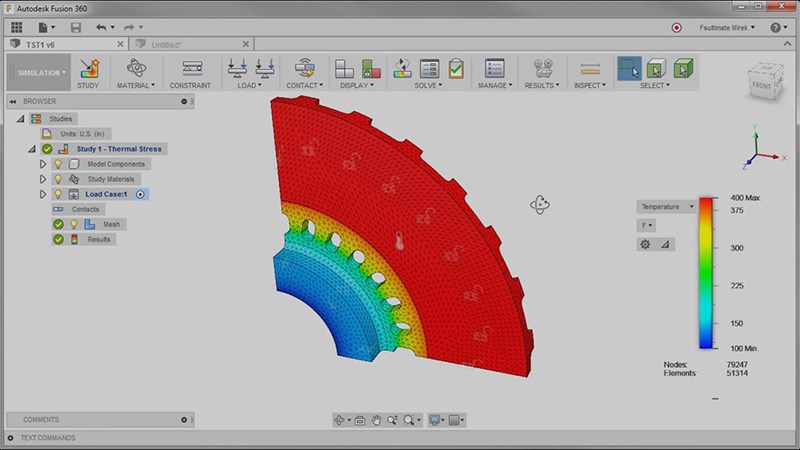The width and height of the screenshot is (800, 450).
Task: Click the record red dot button
Action: point(677,28)
